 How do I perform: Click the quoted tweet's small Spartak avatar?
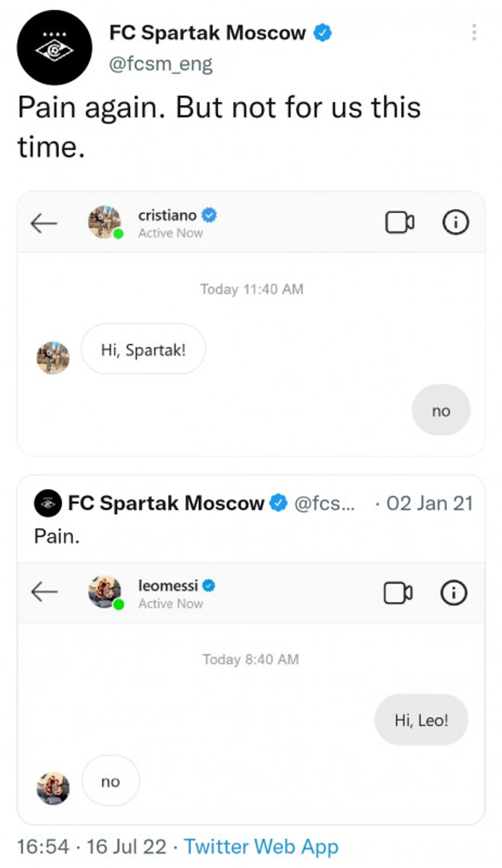tap(48, 503)
